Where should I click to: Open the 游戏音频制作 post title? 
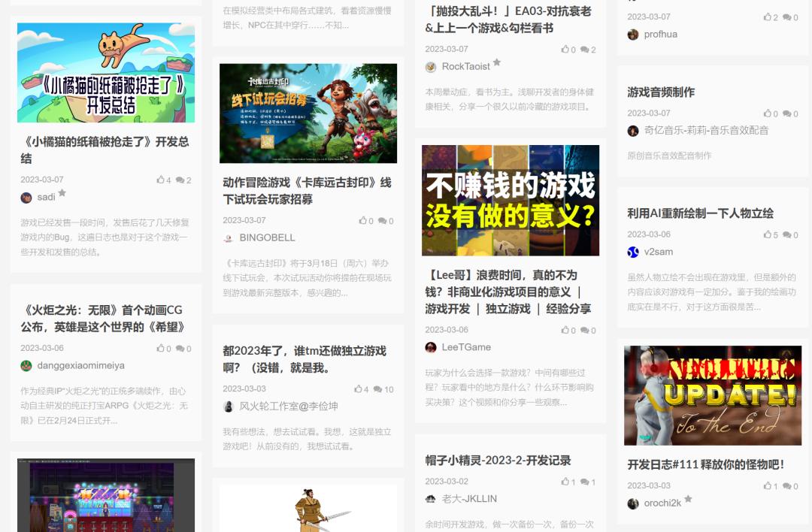pos(661,92)
